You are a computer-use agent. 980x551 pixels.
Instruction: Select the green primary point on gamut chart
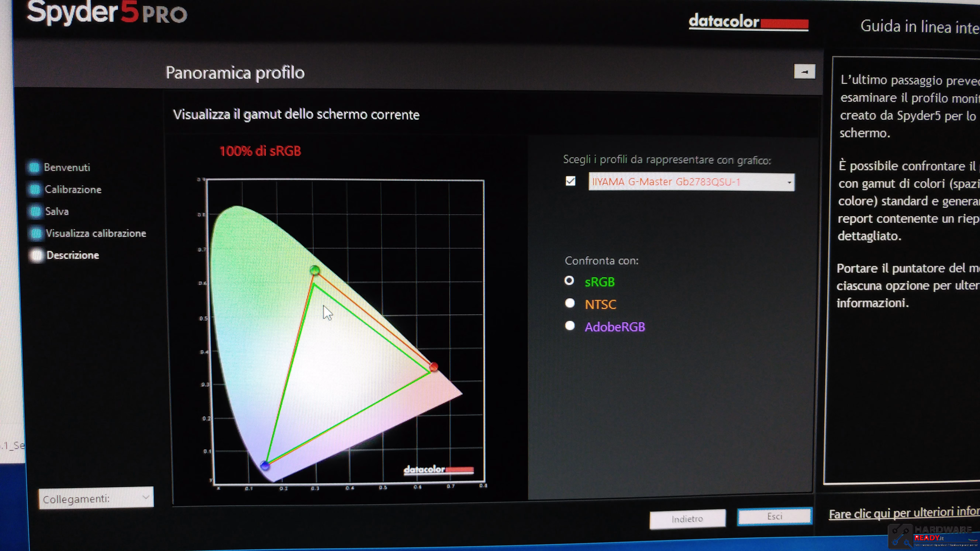pos(315,270)
